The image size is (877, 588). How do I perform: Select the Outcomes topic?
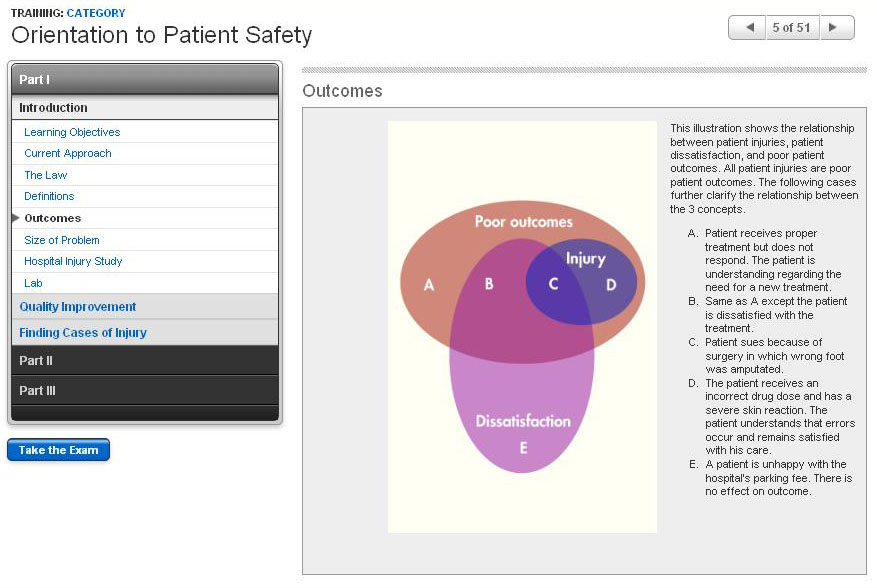53,218
